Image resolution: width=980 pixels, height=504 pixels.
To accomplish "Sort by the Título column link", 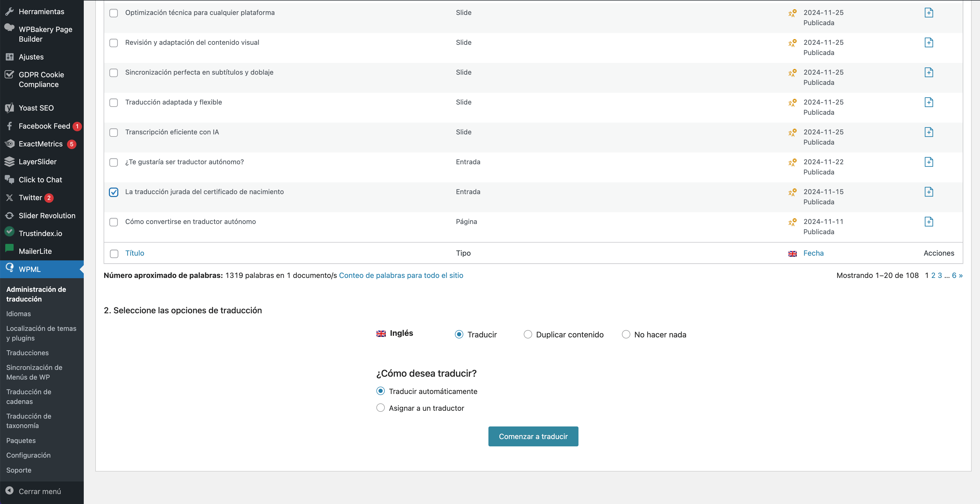I will 135,253.
